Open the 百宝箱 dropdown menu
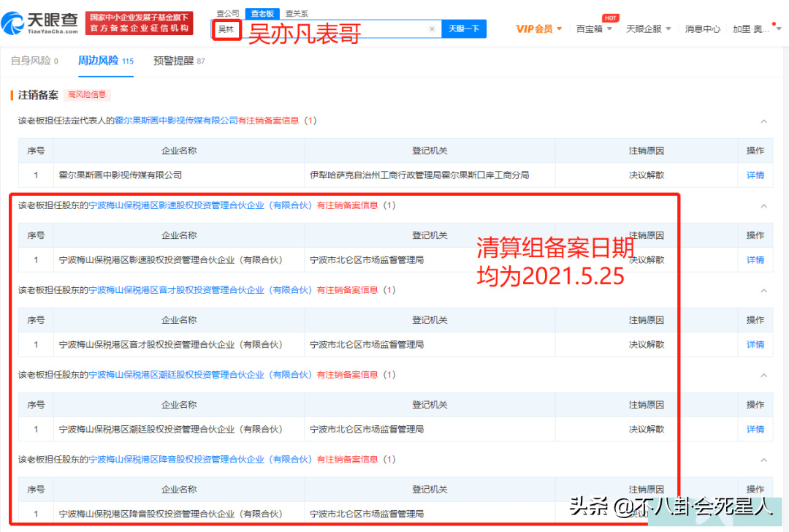 [593, 29]
